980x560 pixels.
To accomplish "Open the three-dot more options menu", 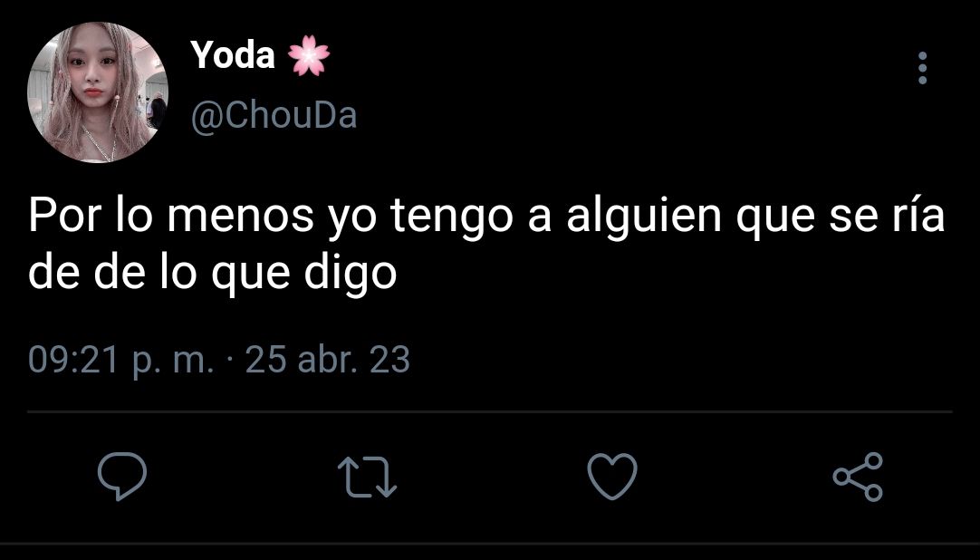I will tap(923, 67).
